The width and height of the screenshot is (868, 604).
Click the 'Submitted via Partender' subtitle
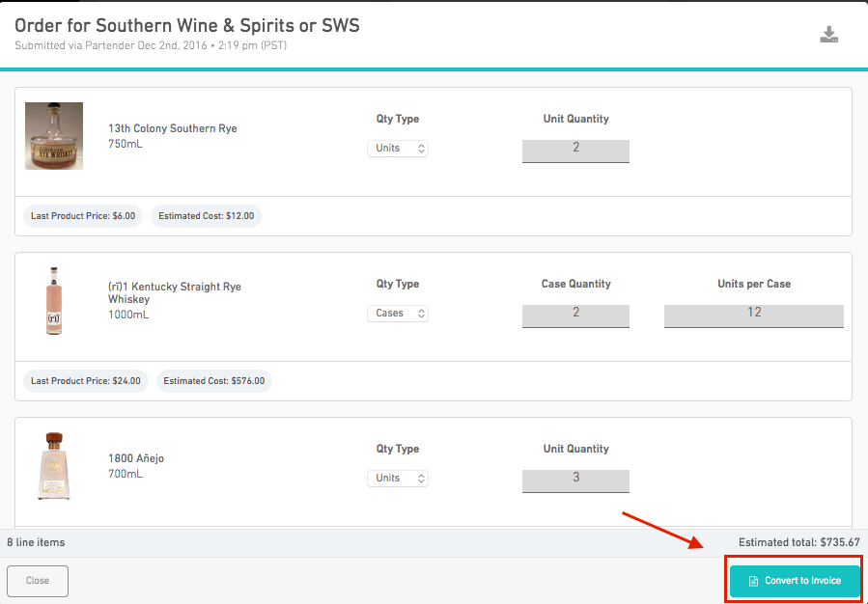[151, 45]
